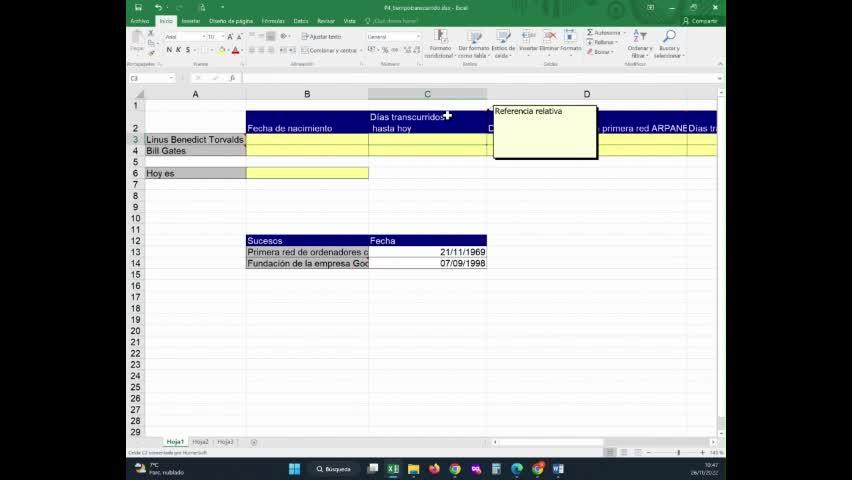Open Dar formato como tabla gallery

[x=474, y=44]
